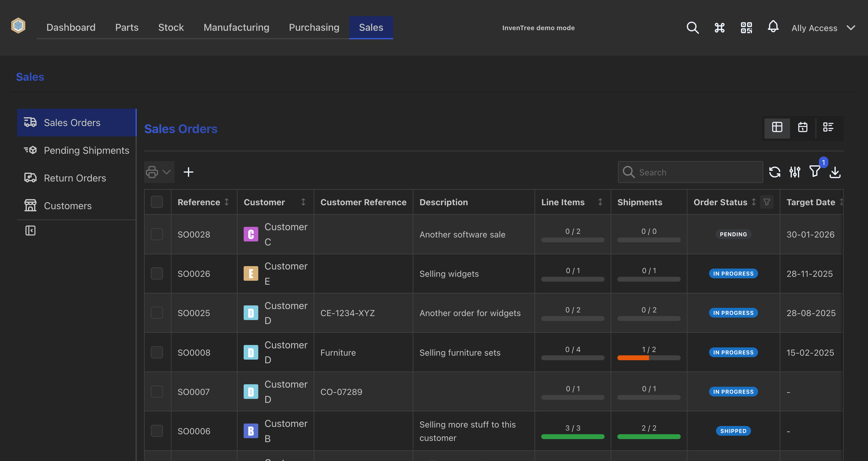Switch to parametric list view icon

pos(828,127)
